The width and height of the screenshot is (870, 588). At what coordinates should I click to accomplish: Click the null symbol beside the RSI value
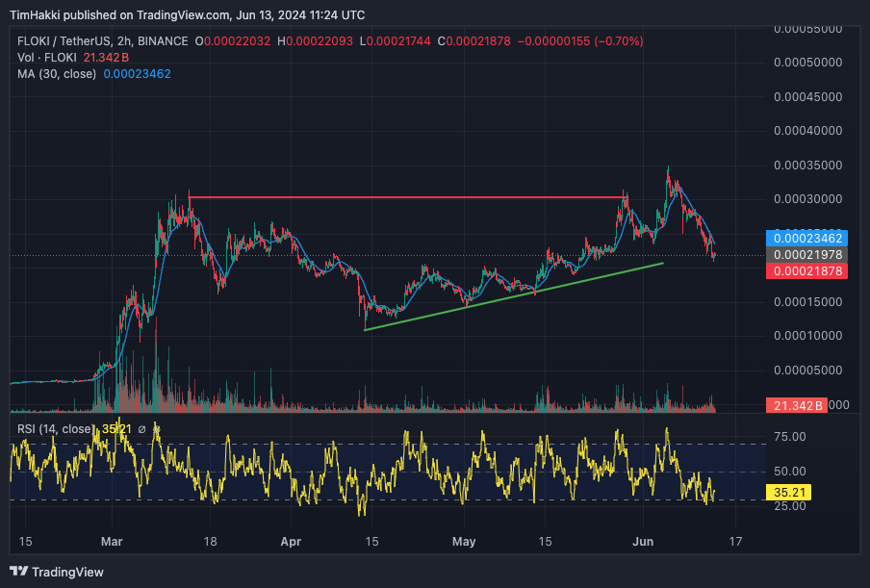[141, 428]
